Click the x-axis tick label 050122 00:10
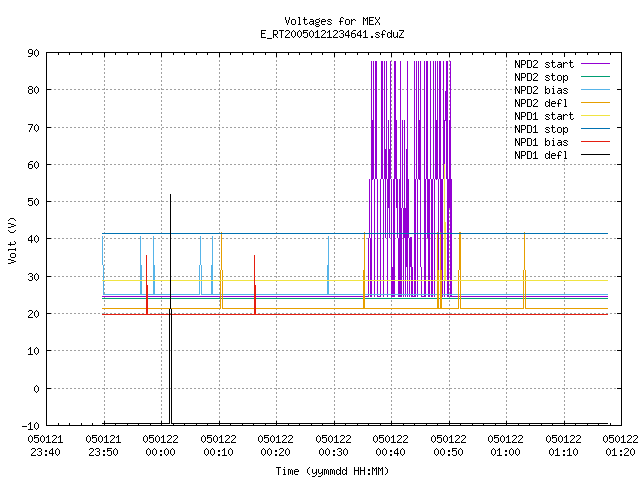This screenshot has height=480, width=640. 218,446
